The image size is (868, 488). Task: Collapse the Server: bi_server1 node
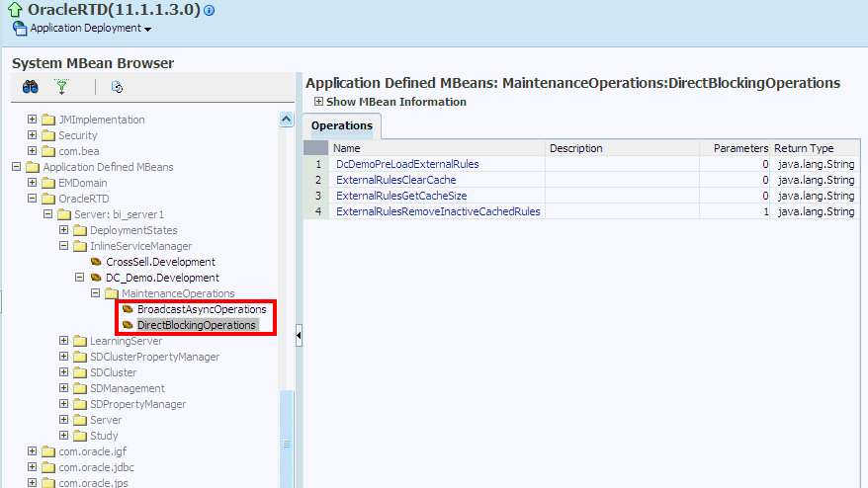click(48, 213)
